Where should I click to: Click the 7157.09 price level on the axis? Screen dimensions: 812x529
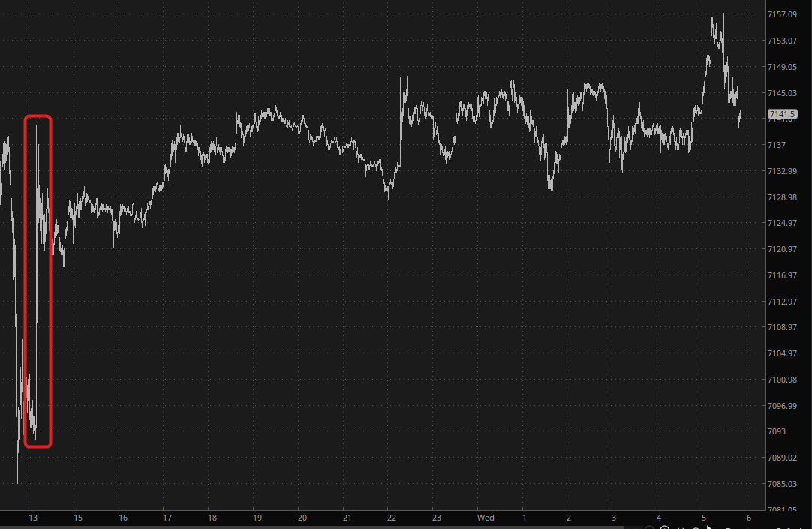coord(781,14)
